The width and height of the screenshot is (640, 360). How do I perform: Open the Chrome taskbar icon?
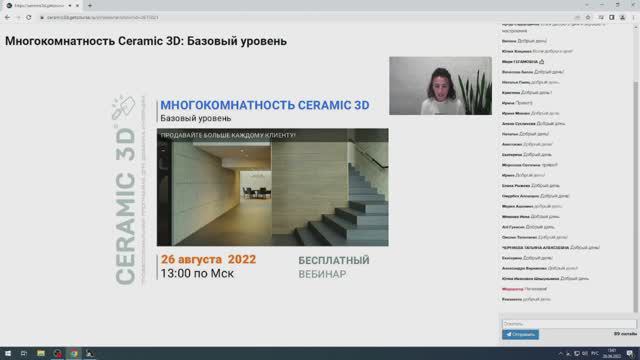click(74, 353)
